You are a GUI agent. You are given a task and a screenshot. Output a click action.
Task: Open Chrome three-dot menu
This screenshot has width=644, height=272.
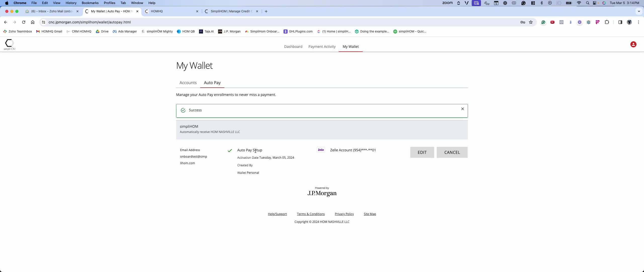(x=638, y=22)
